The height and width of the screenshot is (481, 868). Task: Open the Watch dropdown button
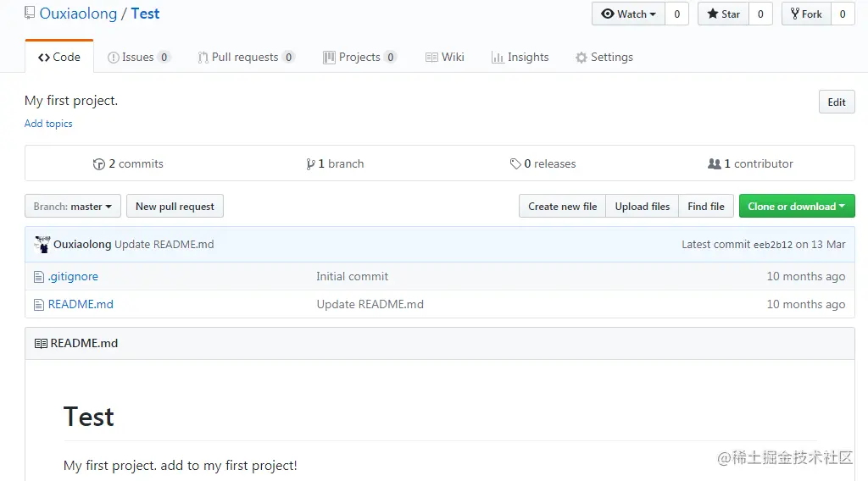point(628,14)
